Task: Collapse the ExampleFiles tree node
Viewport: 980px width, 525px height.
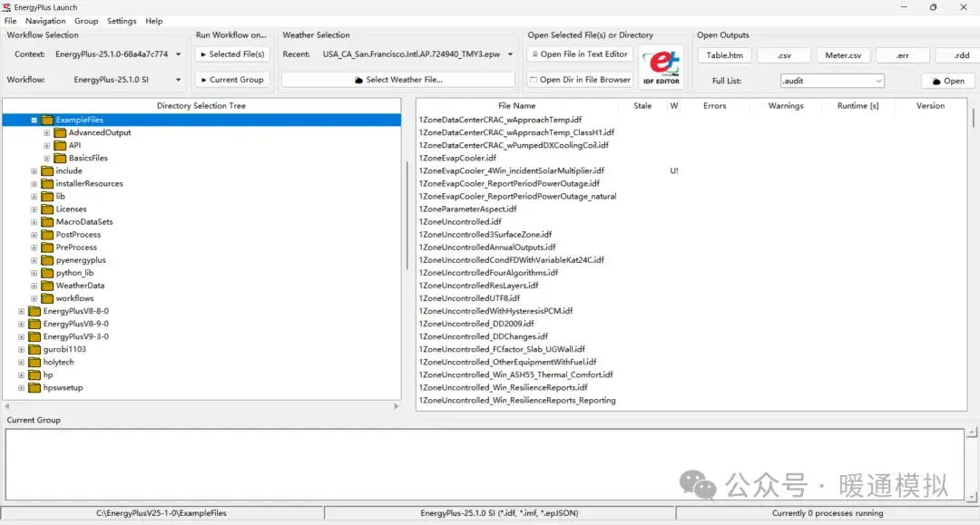Action: pos(34,120)
